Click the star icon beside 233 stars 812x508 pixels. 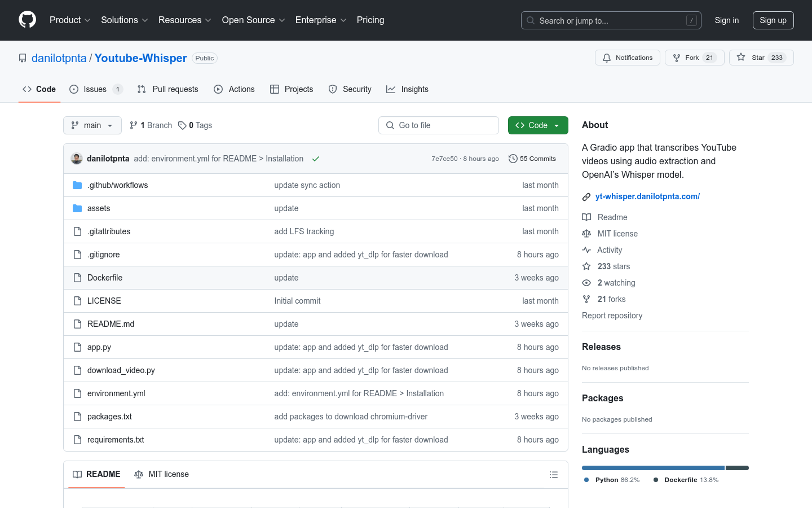point(586,266)
